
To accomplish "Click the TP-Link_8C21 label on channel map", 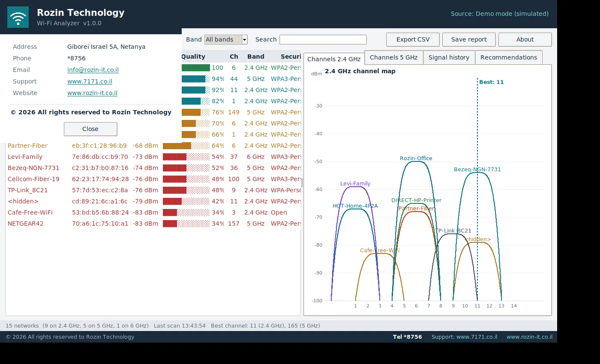I will click(453, 231).
